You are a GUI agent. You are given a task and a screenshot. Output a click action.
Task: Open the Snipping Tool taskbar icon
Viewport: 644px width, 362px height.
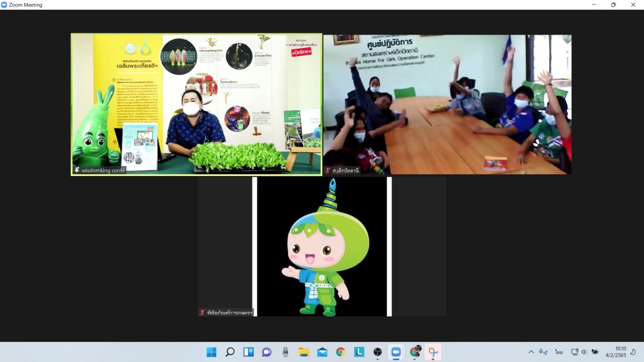tap(433, 352)
